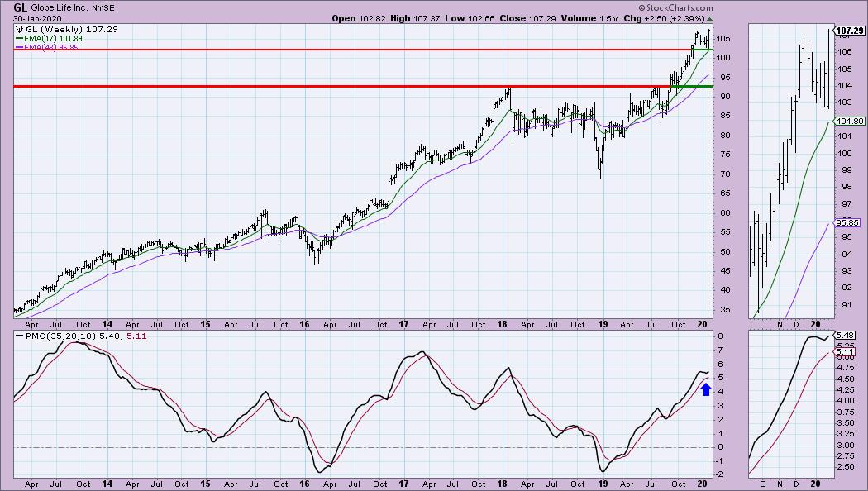Click the green line swatch for EMA(17)
Viewport: 868px width, 491px height.
click(x=19, y=39)
